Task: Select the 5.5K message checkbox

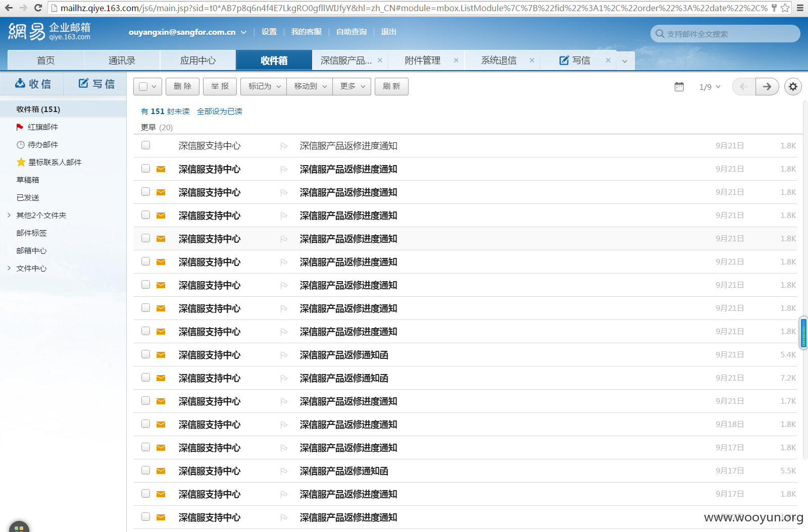Action: pos(146,470)
